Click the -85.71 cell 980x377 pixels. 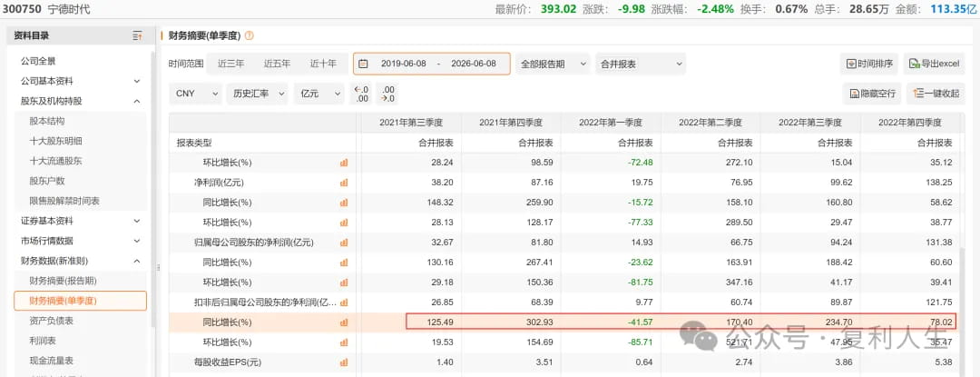[x=640, y=342]
